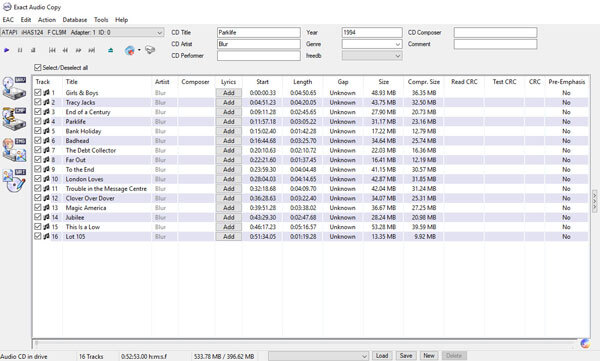The width and height of the screenshot is (600, 361).
Task: Fast-forward within the current track
Action: [78, 50]
